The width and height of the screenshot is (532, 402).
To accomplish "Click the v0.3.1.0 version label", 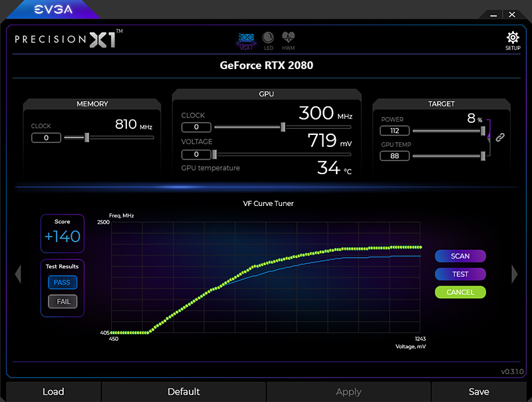I will [x=512, y=372].
